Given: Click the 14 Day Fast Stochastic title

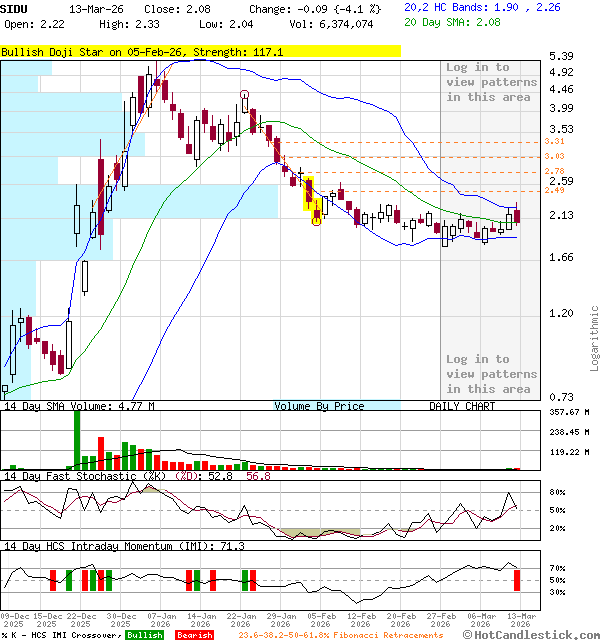Looking at the screenshot, I should (80, 476).
